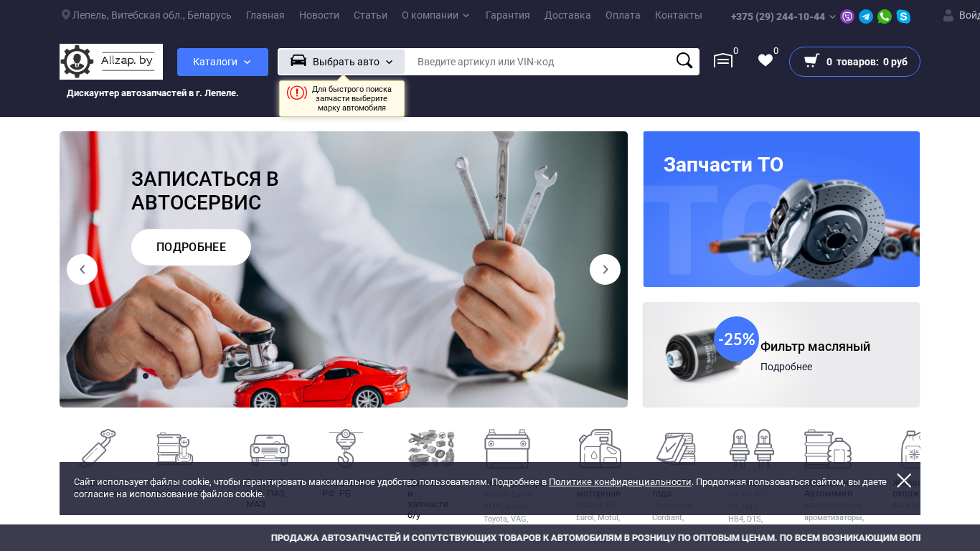Viewport: 980px width, 551px height.
Task: Go to Главная page
Action: click(x=265, y=15)
